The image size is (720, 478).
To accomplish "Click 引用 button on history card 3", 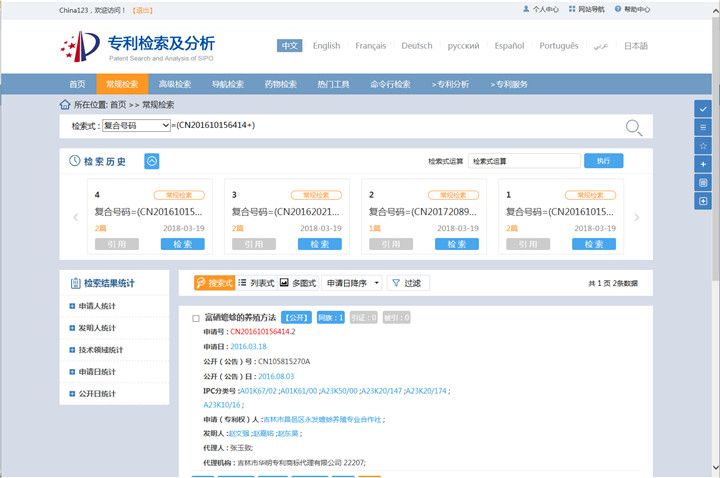I will pyautogui.click(x=254, y=244).
